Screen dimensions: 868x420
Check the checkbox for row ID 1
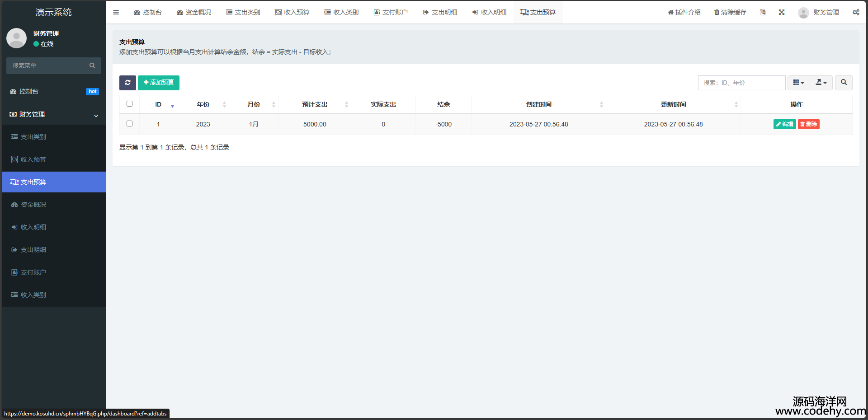pyautogui.click(x=130, y=124)
